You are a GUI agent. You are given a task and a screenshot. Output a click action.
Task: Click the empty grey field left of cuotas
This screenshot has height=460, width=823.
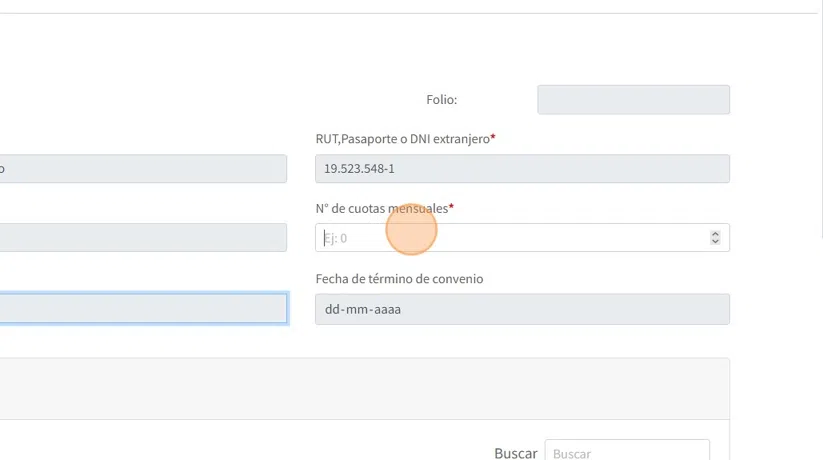[x=143, y=238]
